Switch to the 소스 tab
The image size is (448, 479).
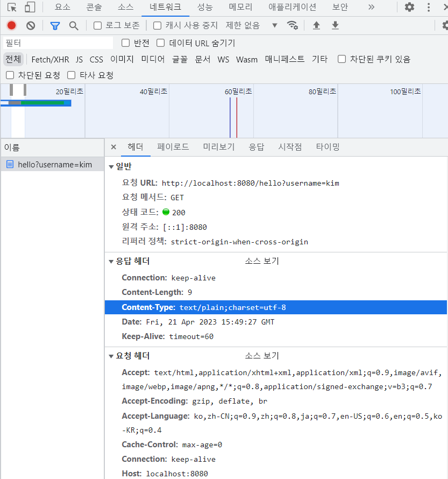(126, 7)
